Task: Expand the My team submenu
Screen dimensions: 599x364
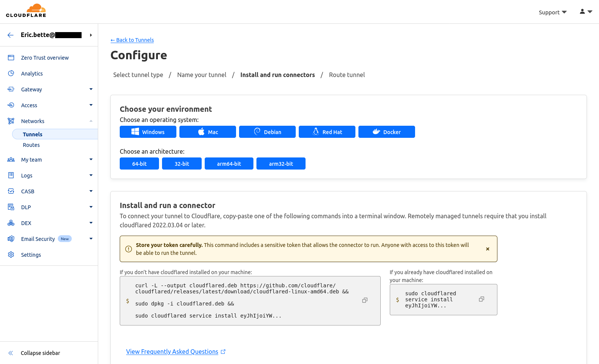Action: pos(91,160)
